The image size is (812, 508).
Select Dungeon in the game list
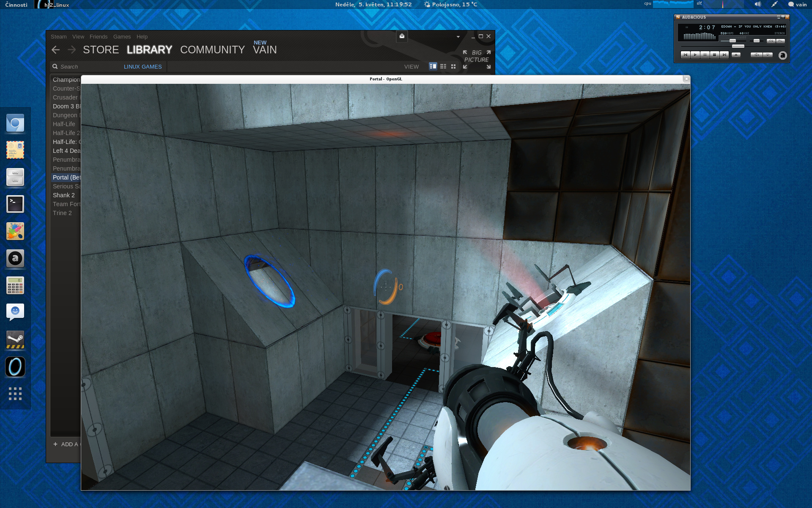66,115
